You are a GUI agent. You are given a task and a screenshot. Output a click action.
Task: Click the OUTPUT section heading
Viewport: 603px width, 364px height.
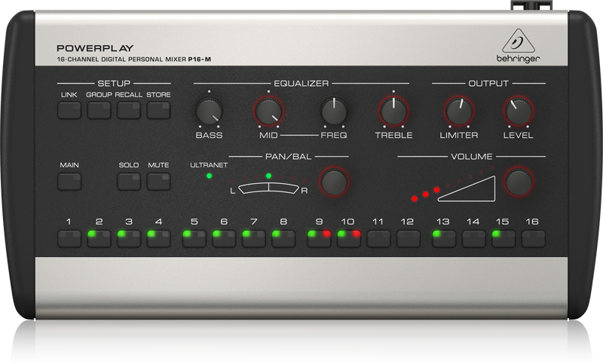488,84
